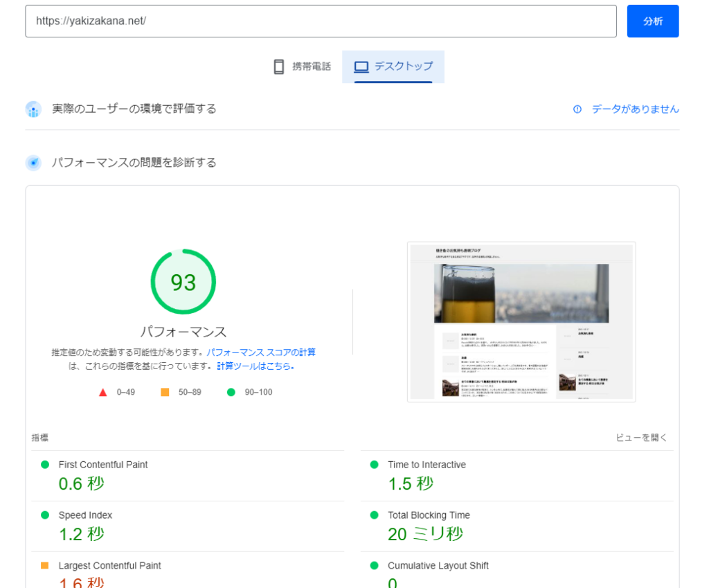709x588 pixels.
Task: Click the page screenshot thumbnail
Action: tap(521, 321)
